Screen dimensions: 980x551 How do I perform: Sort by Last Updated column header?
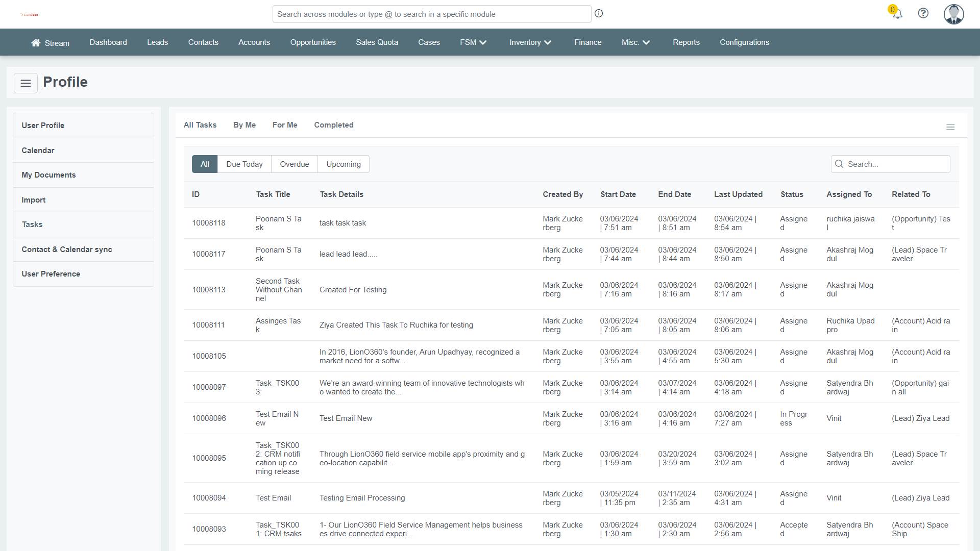[738, 194]
